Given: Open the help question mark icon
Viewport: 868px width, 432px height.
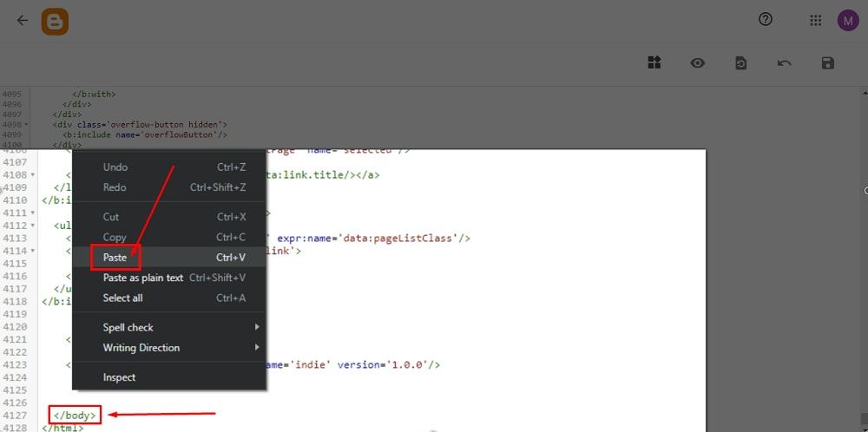Looking at the screenshot, I should pyautogui.click(x=765, y=20).
